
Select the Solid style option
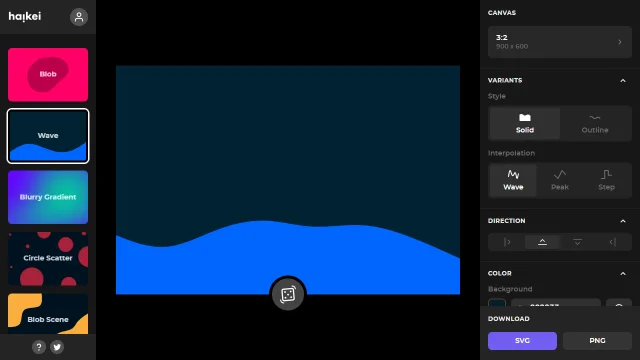(524, 123)
